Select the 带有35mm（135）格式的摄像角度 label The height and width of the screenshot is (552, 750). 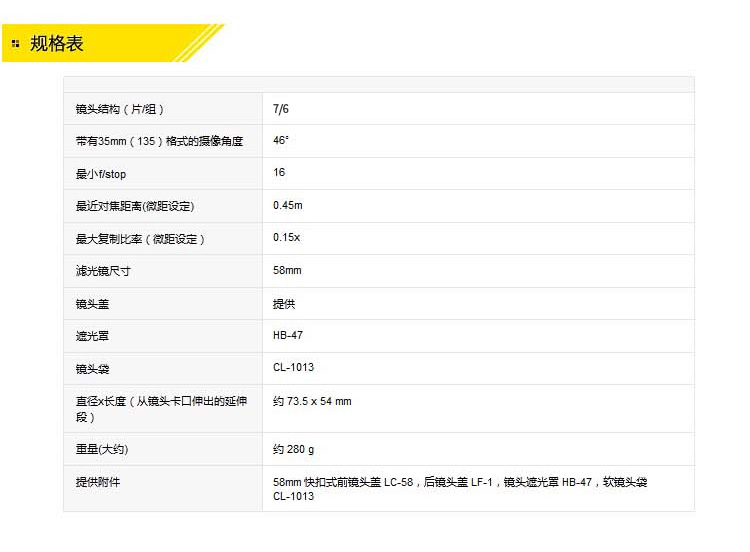coord(159,141)
